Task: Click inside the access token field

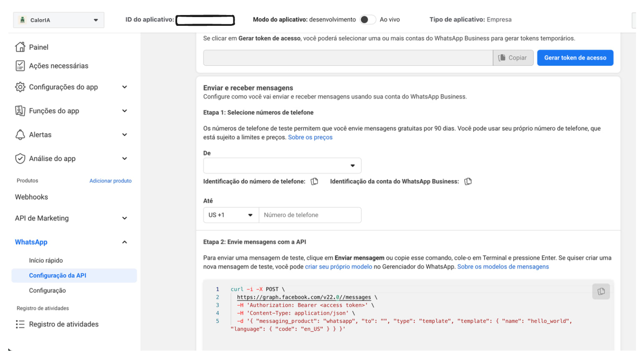Action: (x=348, y=58)
